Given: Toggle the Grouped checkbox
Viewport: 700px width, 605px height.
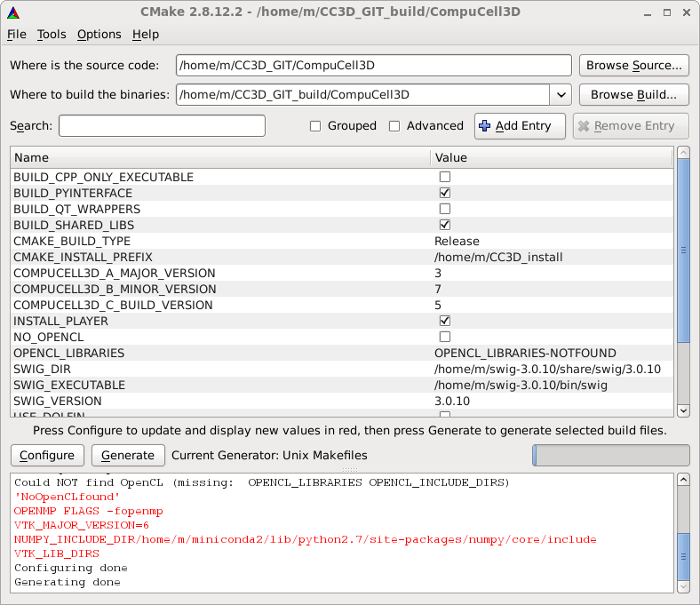Looking at the screenshot, I should tap(315, 126).
